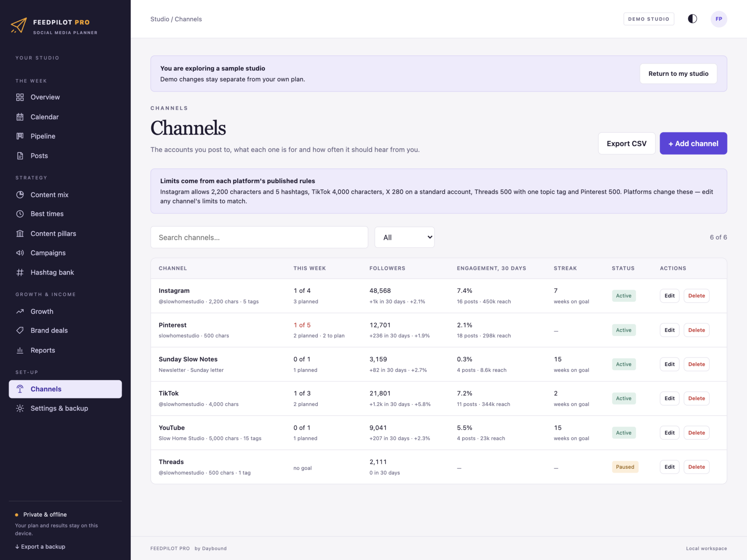Image resolution: width=747 pixels, height=560 pixels.
Task: Delete the Threads channel
Action: 696,467
